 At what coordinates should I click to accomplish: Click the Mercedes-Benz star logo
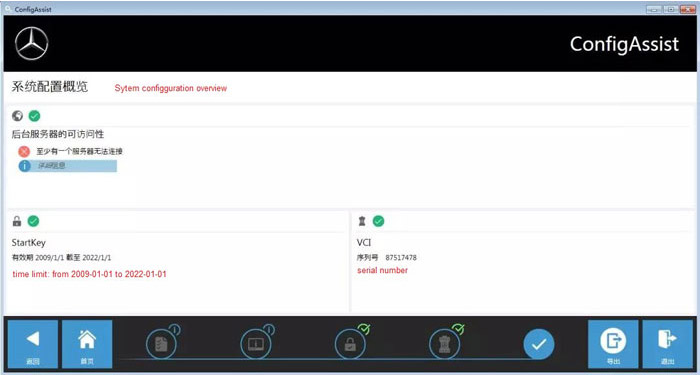(31, 43)
